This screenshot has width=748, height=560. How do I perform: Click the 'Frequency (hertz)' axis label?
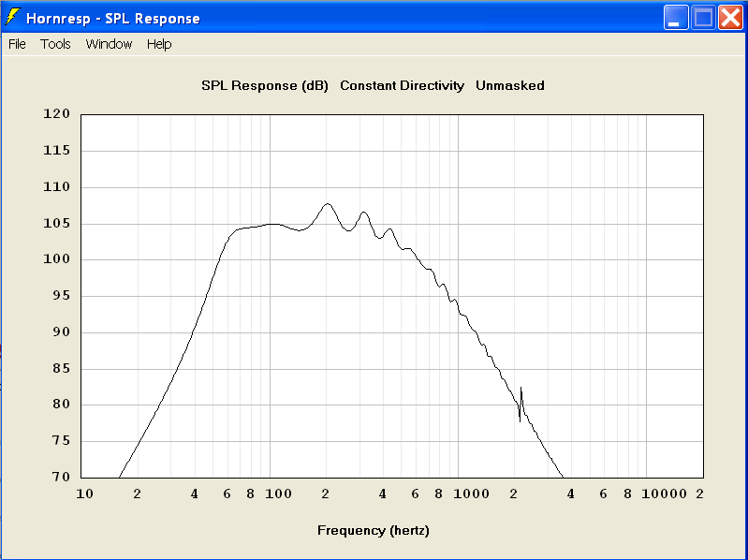pyautogui.click(x=374, y=531)
